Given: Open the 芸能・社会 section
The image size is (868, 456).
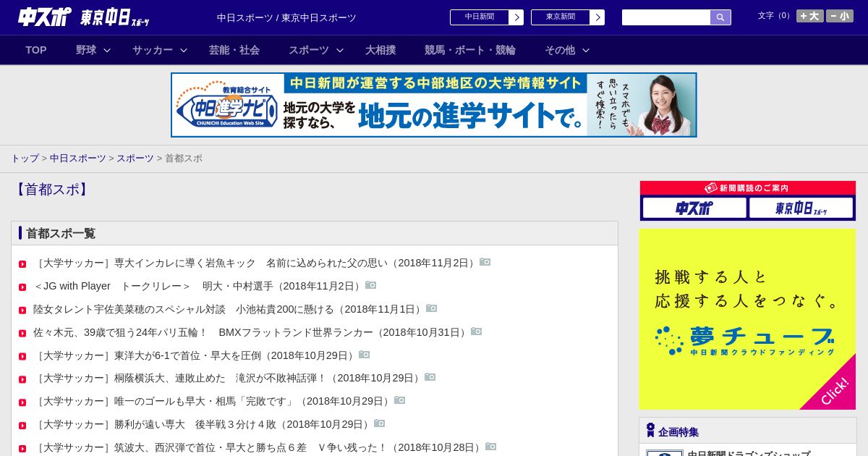Looking at the screenshot, I should tap(234, 50).
